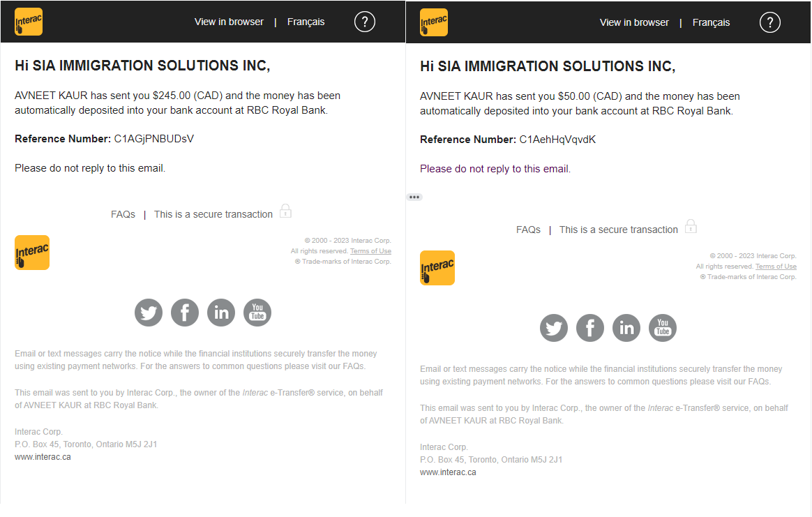Open FAQs link in the left email
Viewport: 812px width, 517px height.
(x=123, y=214)
